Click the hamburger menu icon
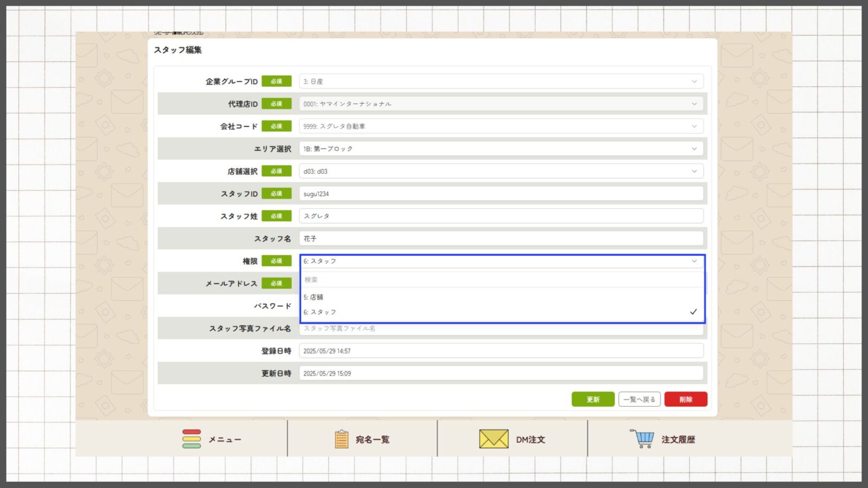The image size is (868, 488). (x=192, y=439)
